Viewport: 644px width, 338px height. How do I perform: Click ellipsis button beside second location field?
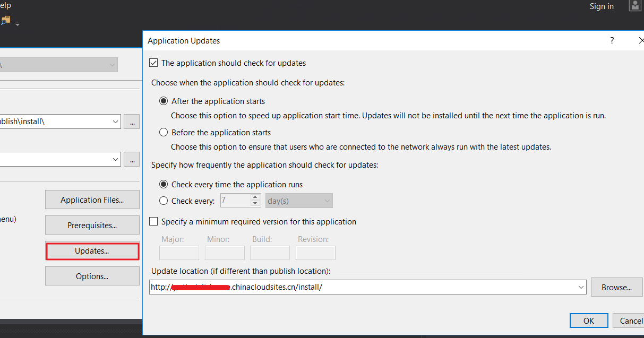(131, 159)
